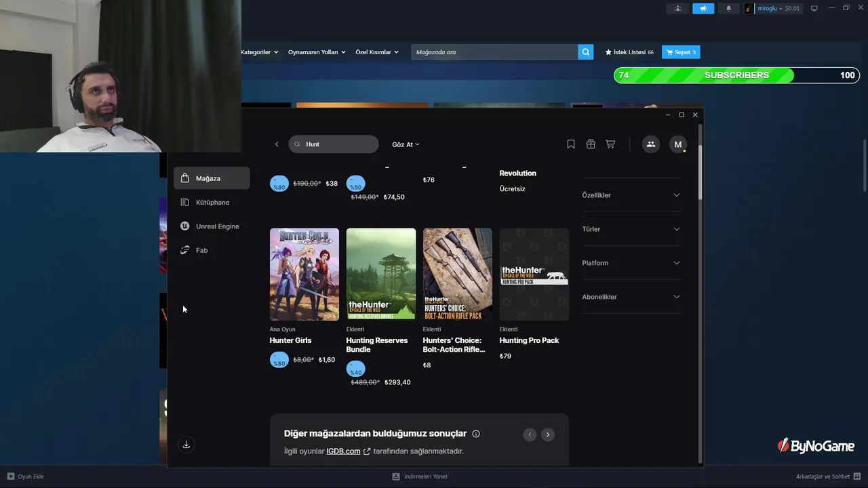Expand the Abonelikler filter
The height and width of the screenshot is (488, 868).
coord(631,297)
